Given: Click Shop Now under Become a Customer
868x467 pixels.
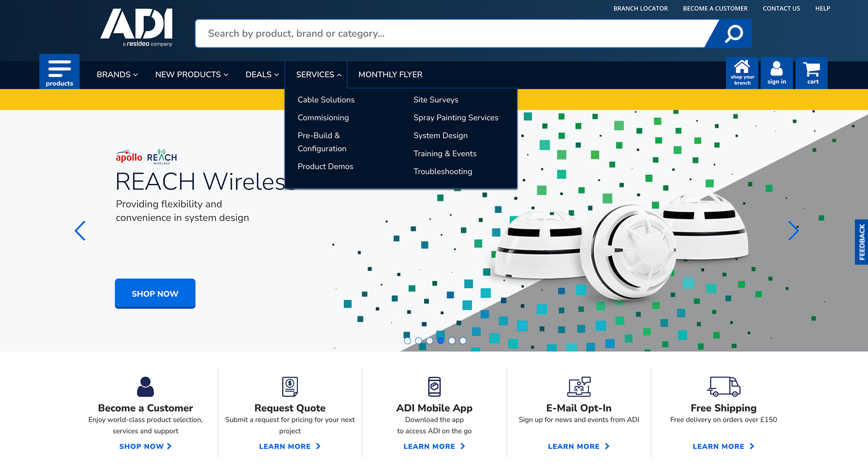Looking at the screenshot, I should tap(146, 446).
